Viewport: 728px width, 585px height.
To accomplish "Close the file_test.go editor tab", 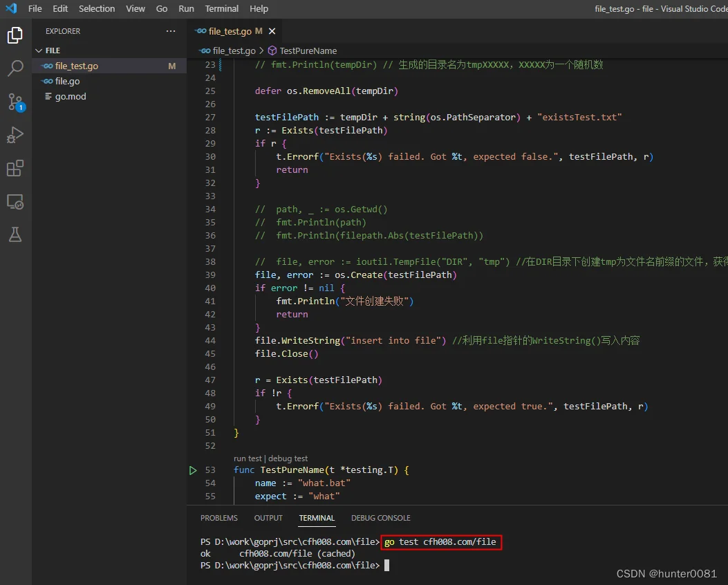I will click(x=272, y=31).
